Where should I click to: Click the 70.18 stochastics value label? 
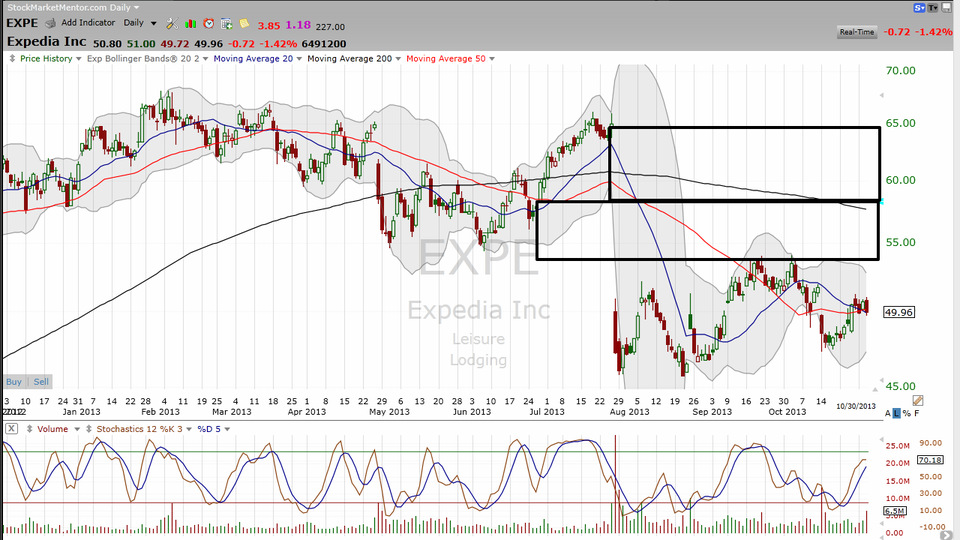[x=930, y=460]
